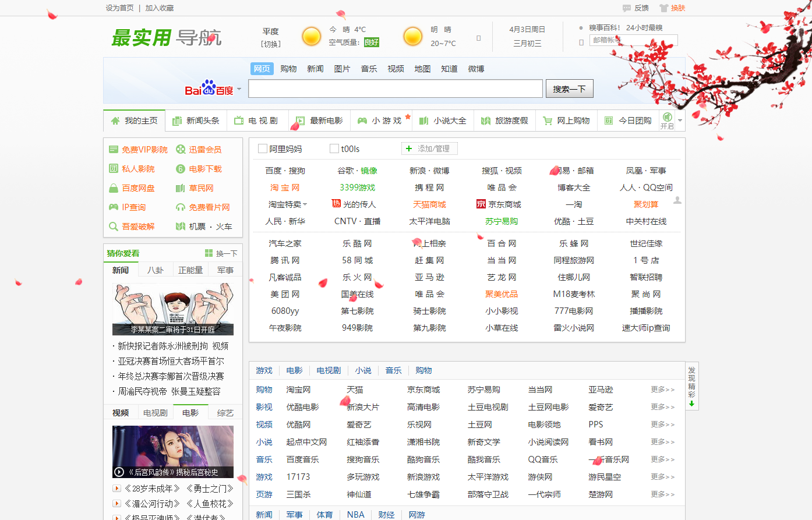Open the dropdown arrow beside 开启 button
Screen dimensions: 812x520
point(680,121)
